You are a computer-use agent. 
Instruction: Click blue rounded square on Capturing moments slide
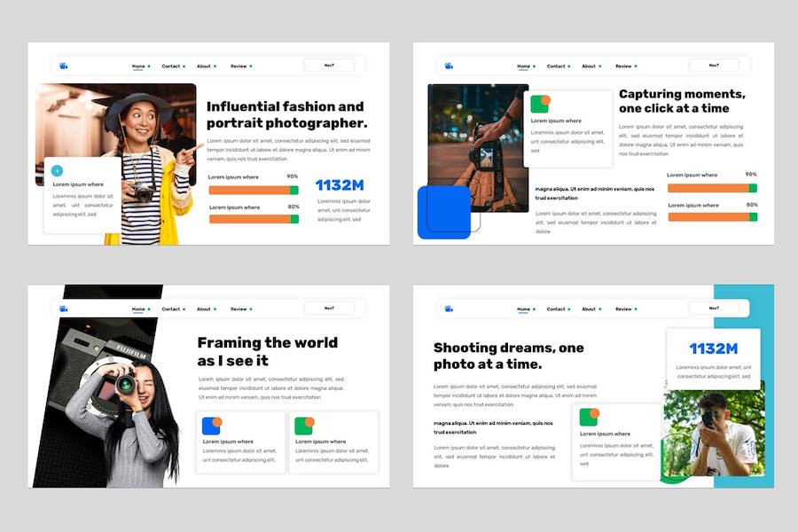pos(443,213)
